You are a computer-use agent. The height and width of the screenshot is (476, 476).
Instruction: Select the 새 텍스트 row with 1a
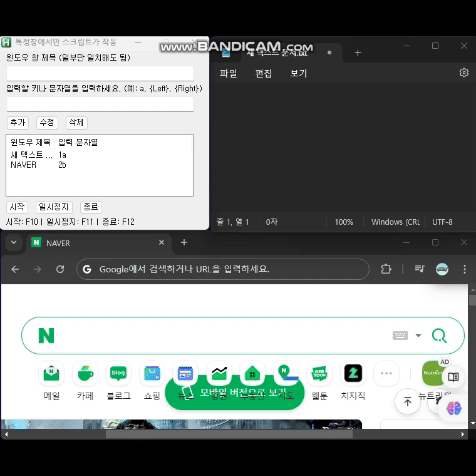click(99, 155)
